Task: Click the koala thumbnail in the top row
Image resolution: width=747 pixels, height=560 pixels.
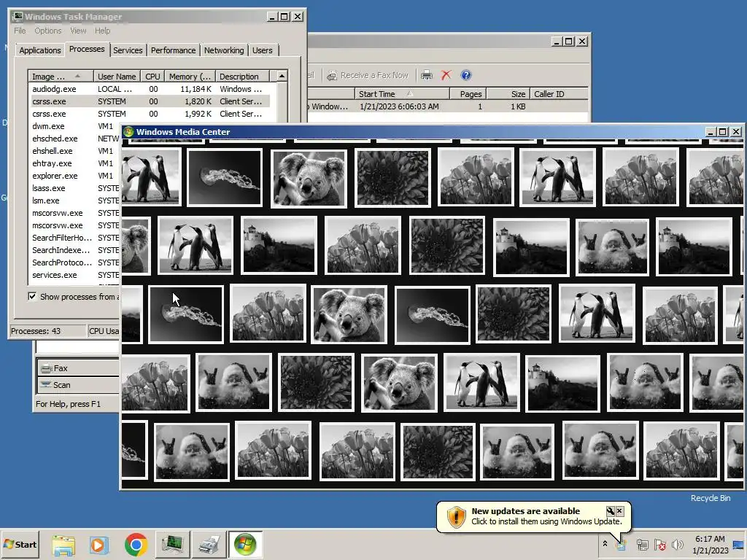Action: pos(309,178)
